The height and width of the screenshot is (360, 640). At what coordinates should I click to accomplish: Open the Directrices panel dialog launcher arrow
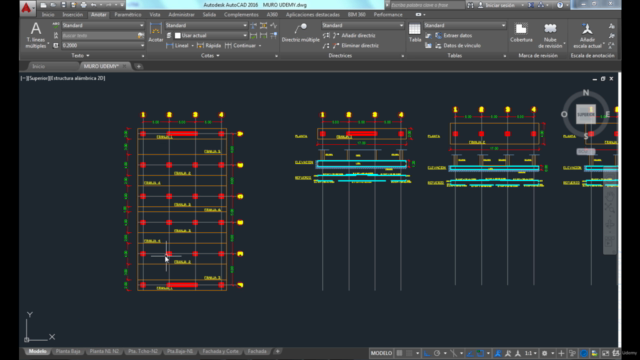(x=402, y=56)
